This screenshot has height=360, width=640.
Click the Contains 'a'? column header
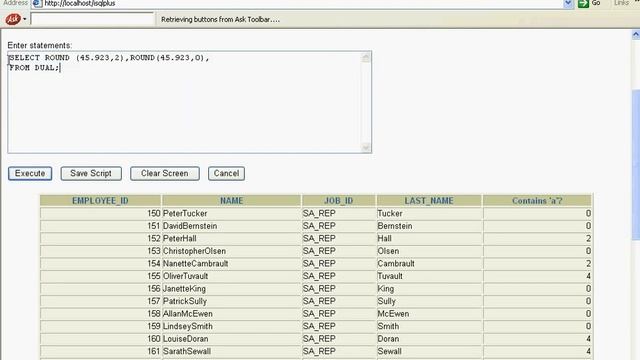click(x=537, y=201)
